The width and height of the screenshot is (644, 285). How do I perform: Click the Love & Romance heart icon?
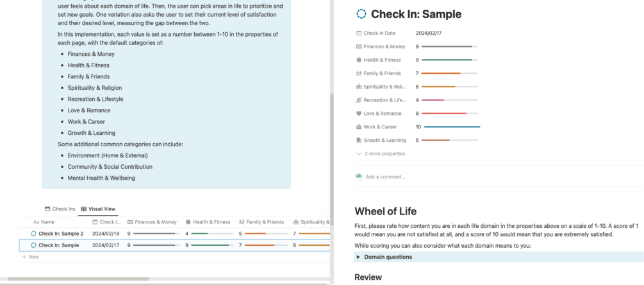pos(359,114)
